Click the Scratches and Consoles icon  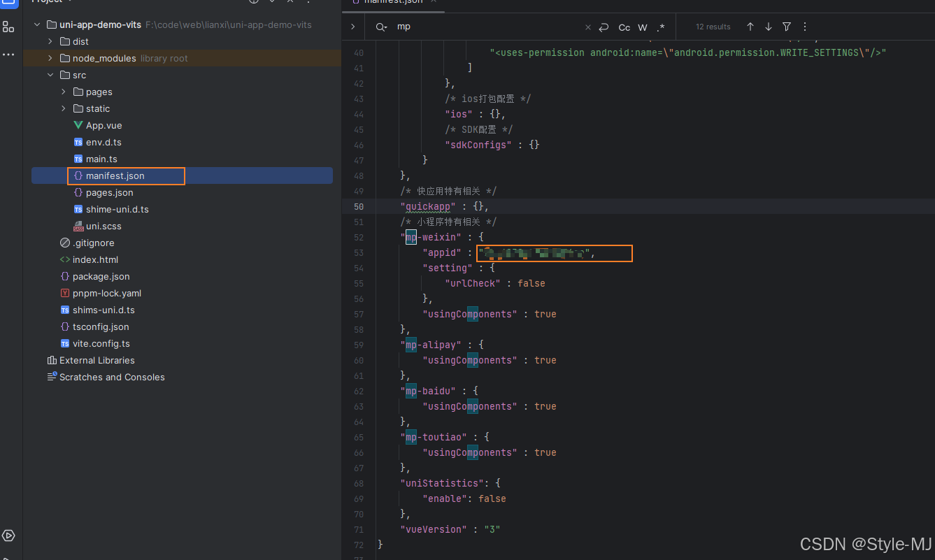pos(52,377)
